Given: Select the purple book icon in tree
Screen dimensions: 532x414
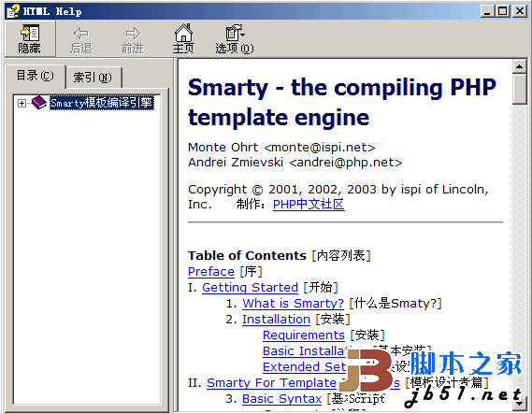Looking at the screenshot, I should coord(39,103).
